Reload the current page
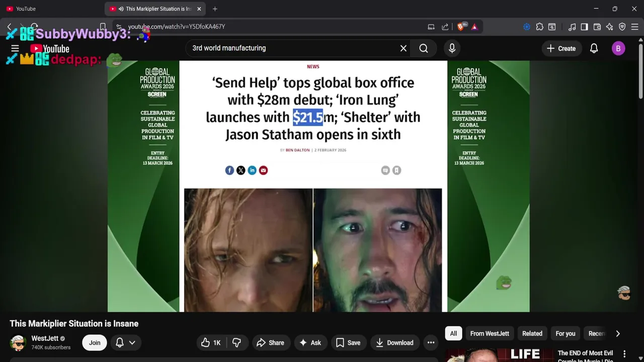Viewport: 644px width, 362px height. [34, 27]
